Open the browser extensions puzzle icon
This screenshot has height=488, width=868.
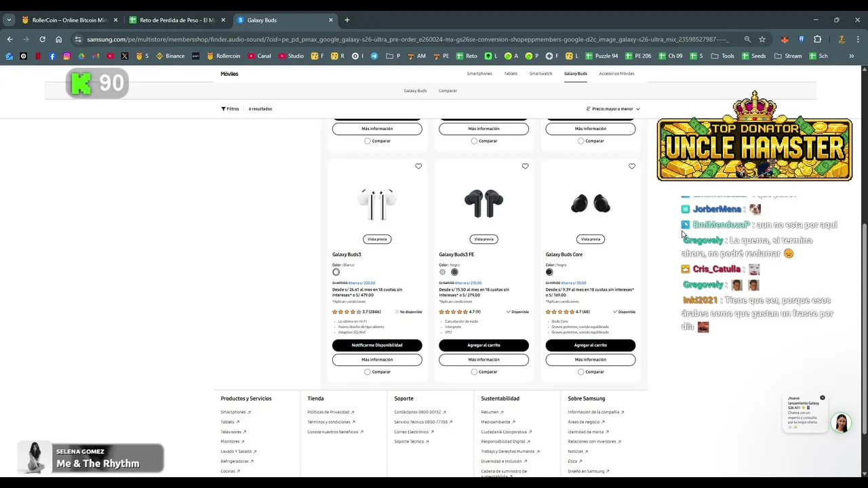click(x=817, y=39)
